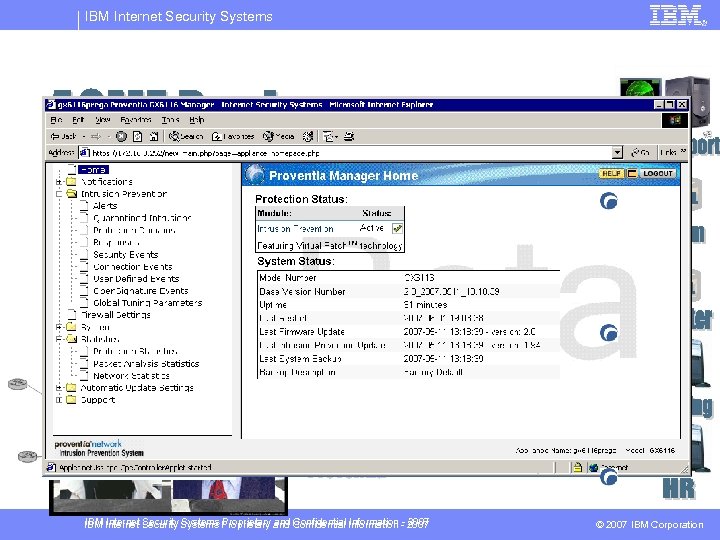This screenshot has width=720, height=540.
Task: Click the Go button beside address bar
Action: pos(640,152)
